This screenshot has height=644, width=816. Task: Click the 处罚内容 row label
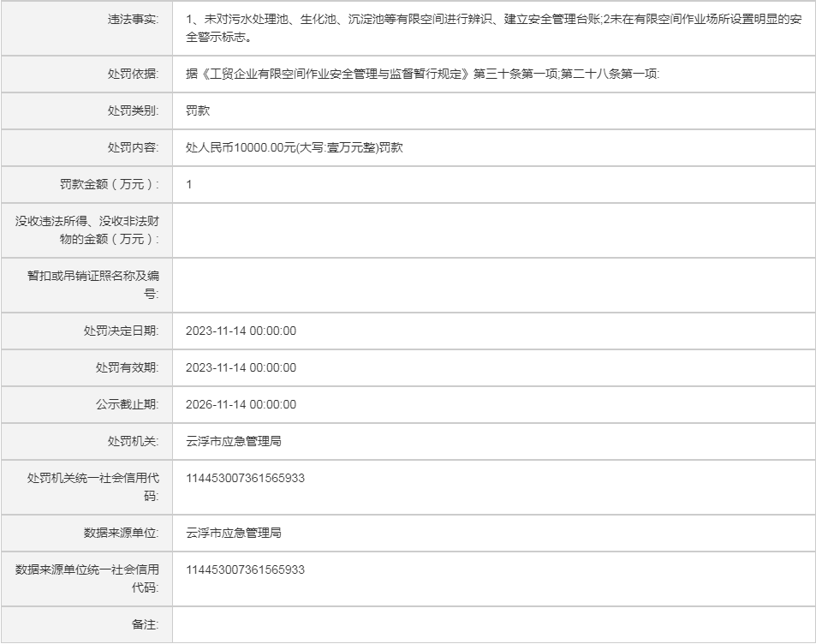coord(133,147)
